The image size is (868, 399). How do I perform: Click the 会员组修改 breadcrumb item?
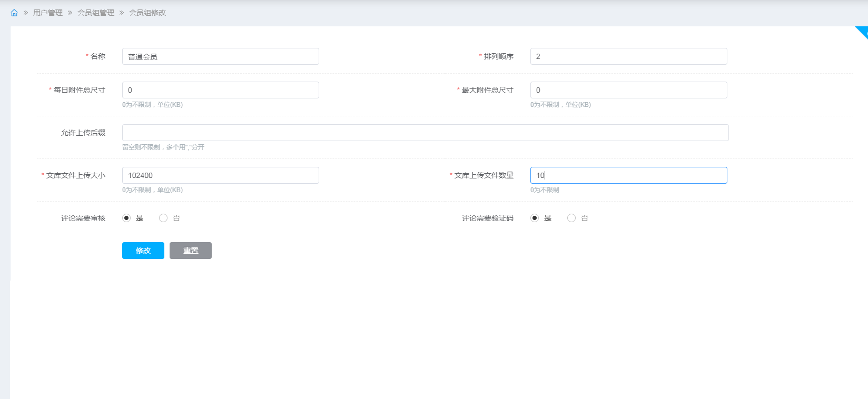tap(147, 13)
